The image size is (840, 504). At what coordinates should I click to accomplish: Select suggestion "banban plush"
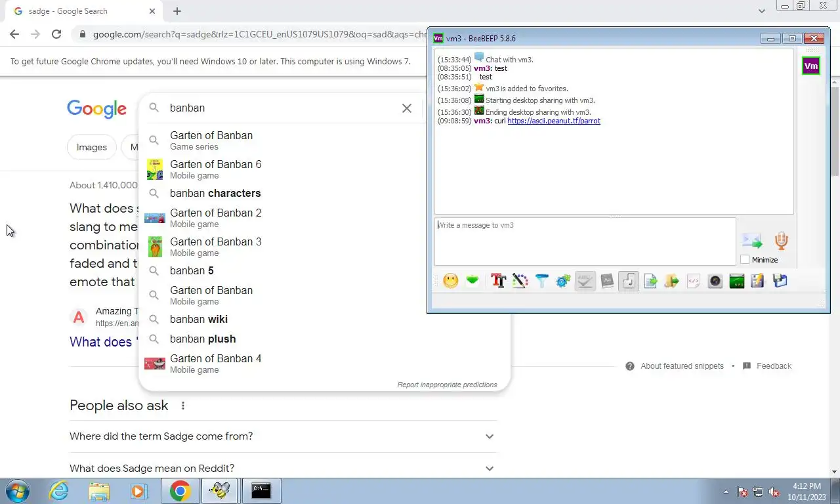tap(325, 339)
